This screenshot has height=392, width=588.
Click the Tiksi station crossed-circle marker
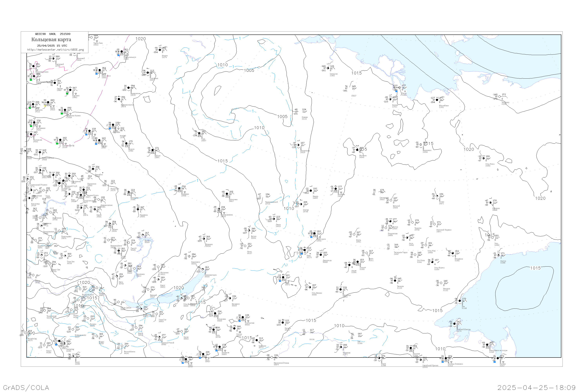(x=399, y=87)
